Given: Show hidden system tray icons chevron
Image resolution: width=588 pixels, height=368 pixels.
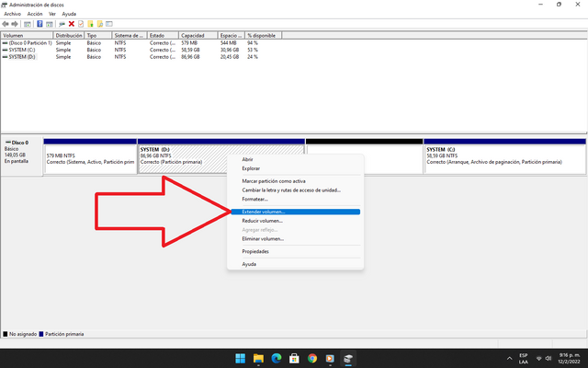Looking at the screenshot, I should tap(509, 359).
